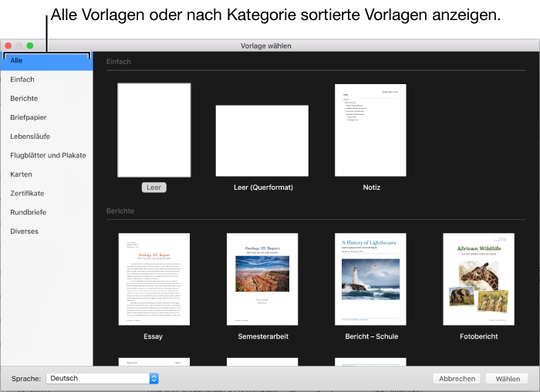
Task: Select Flugblätter und Plakate category
Action: pyautogui.click(x=48, y=155)
